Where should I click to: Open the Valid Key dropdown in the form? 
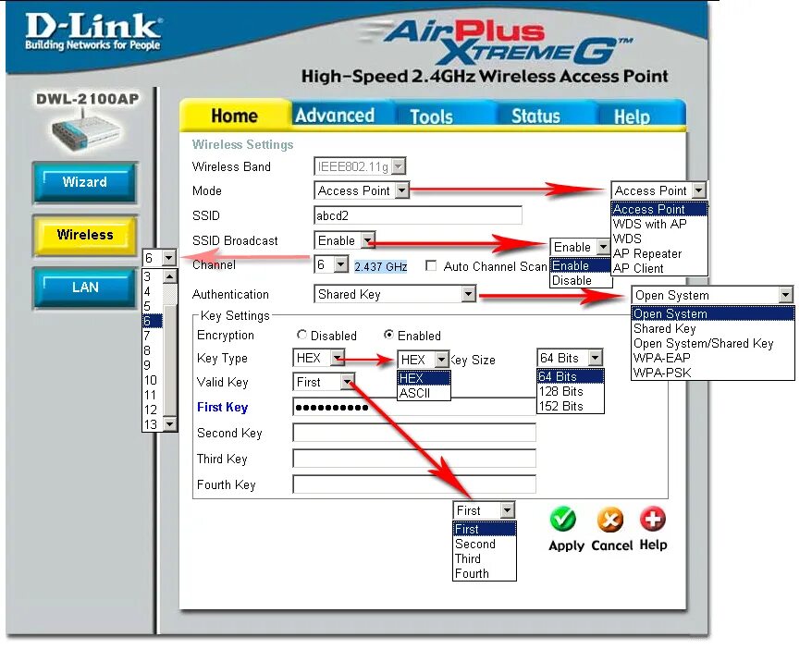[x=324, y=382]
